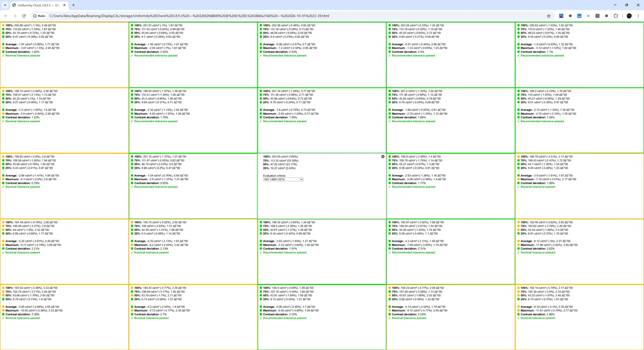Click the browser forward arrow
The image size is (644, 350).
coord(15,16)
